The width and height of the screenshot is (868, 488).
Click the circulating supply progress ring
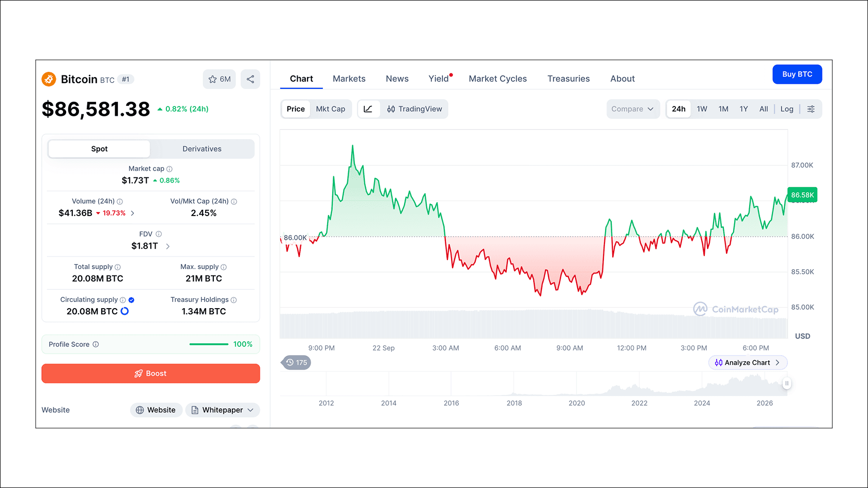click(125, 311)
